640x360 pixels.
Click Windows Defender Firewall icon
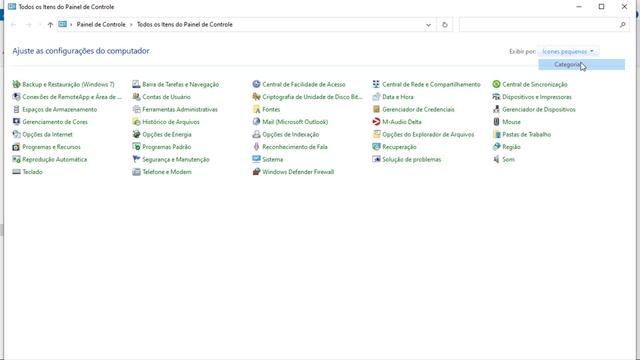(256, 172)
